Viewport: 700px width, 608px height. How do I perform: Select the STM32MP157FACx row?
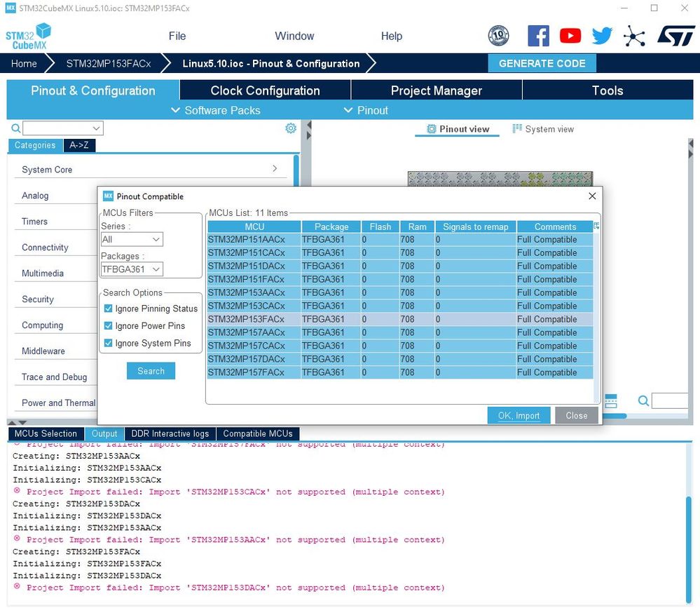[400, 372]
